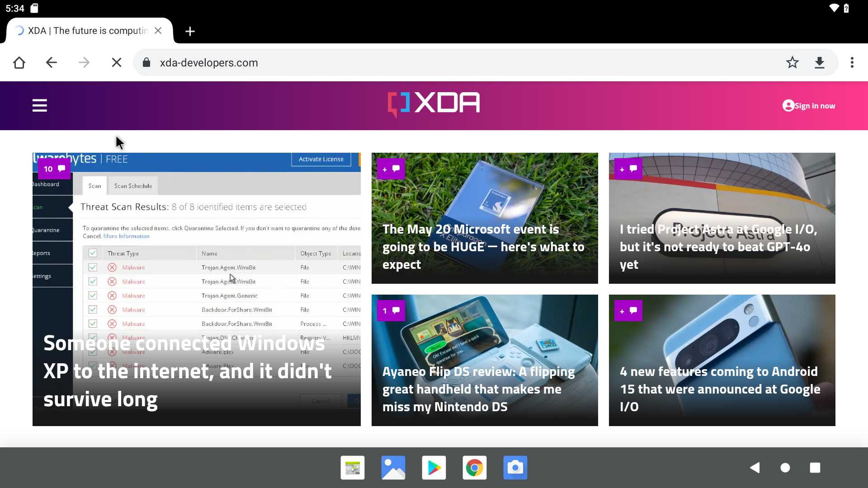Viewport: 868px width, 488px height.
Task: Open the XDA hamburger menu
Action: pos(40,105)
